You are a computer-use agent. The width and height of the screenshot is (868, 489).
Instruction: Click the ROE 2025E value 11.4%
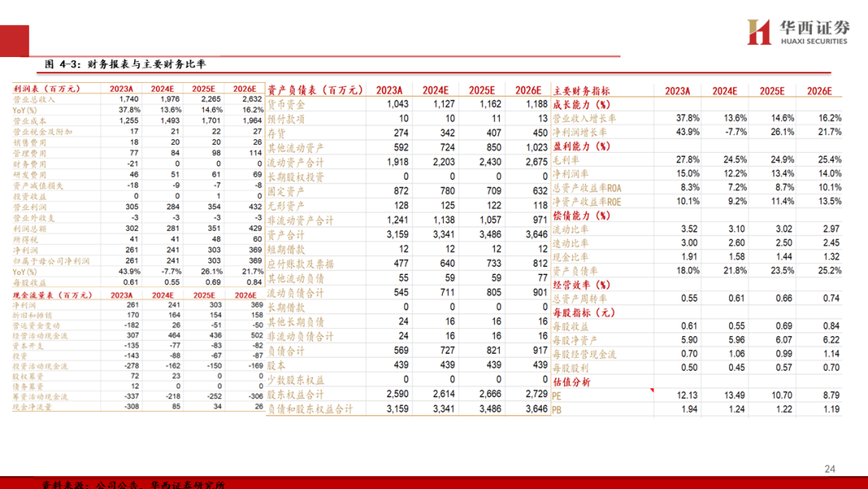pos(782,201)
